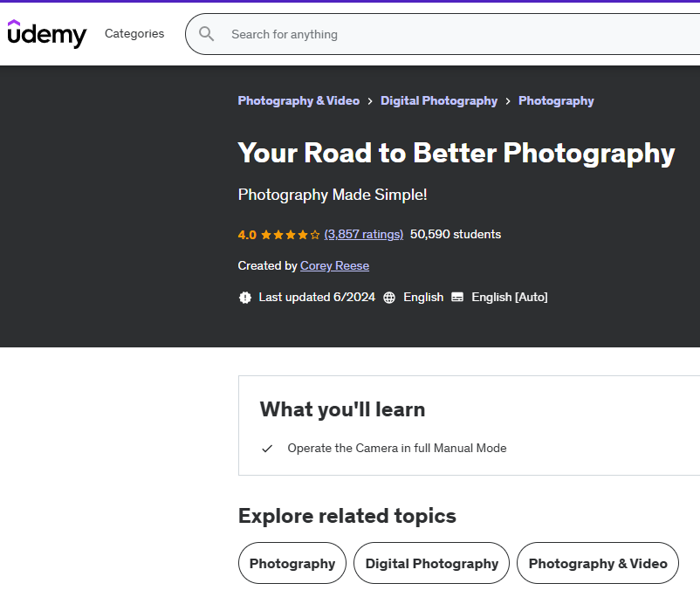
Task: Choose the Photography & Video related topic pill
Action: [598, 564]
